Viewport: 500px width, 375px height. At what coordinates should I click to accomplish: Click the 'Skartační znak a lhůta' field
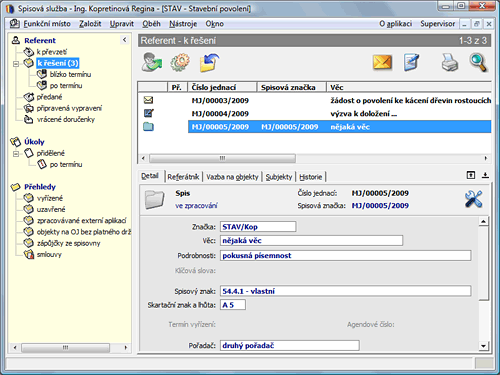[x=233, y=305]
